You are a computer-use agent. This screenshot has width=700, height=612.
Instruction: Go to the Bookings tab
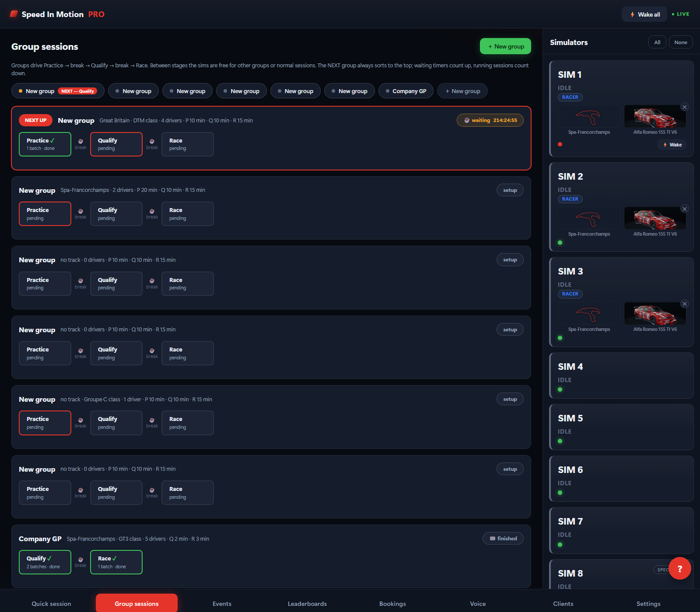pos(392,604)
